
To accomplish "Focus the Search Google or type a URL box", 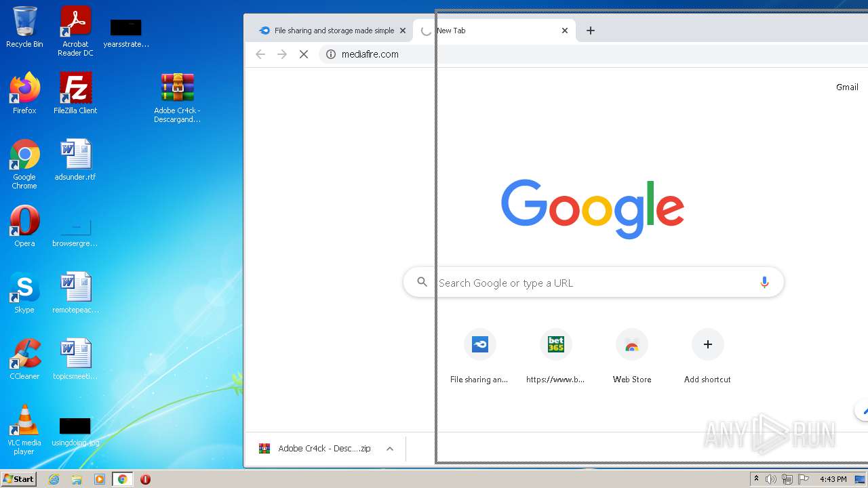I will click(x=593, y=283).
